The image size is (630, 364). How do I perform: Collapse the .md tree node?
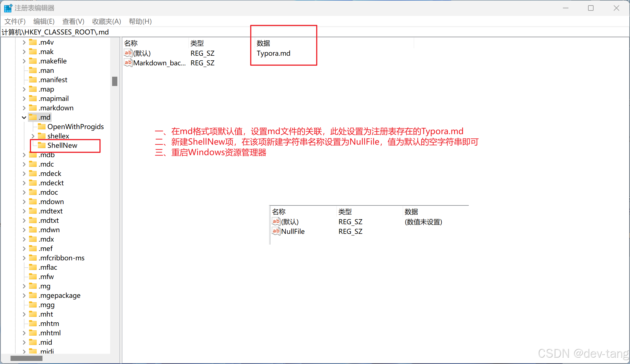[24, 117]
